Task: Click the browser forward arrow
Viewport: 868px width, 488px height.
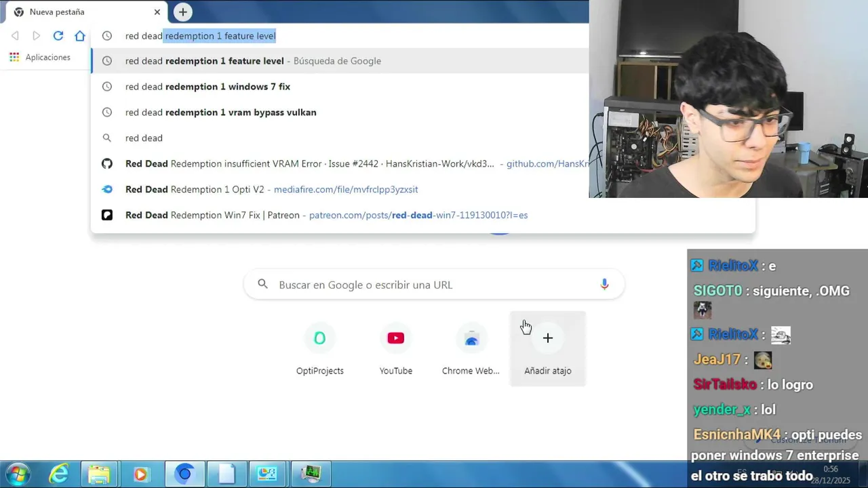Action: pos(37,36)
